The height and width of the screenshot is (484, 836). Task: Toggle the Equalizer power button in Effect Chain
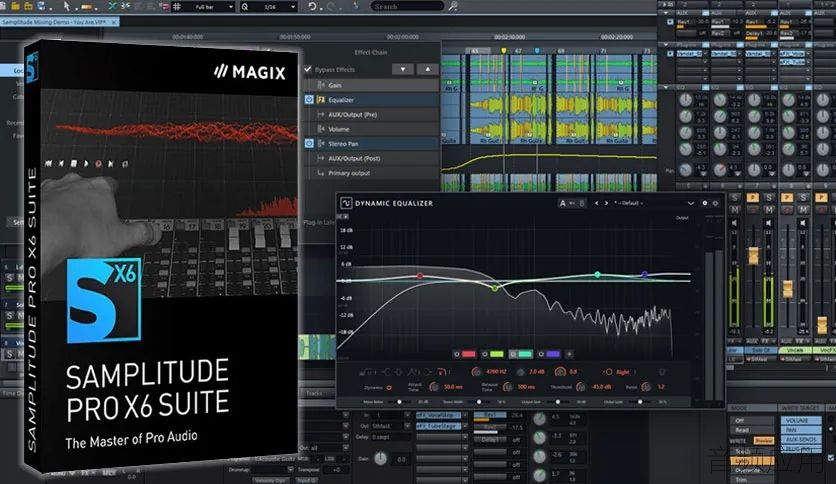point(309,100)
